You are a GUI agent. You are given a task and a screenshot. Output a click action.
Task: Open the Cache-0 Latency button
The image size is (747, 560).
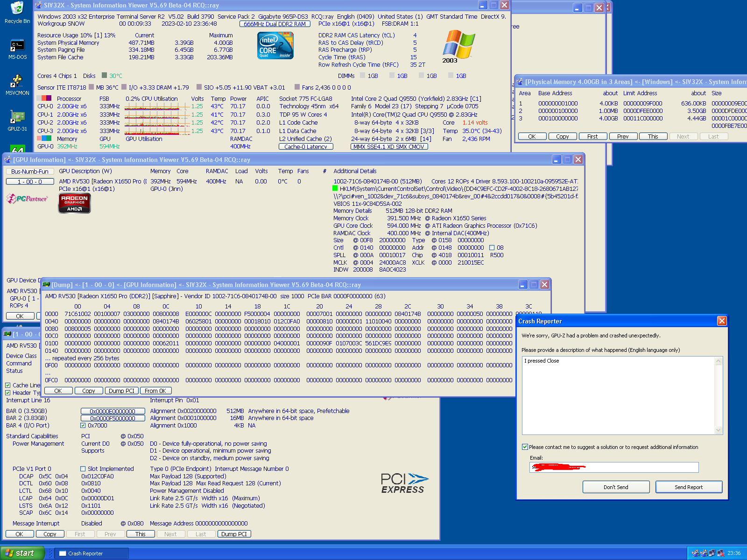pos(306,147)
